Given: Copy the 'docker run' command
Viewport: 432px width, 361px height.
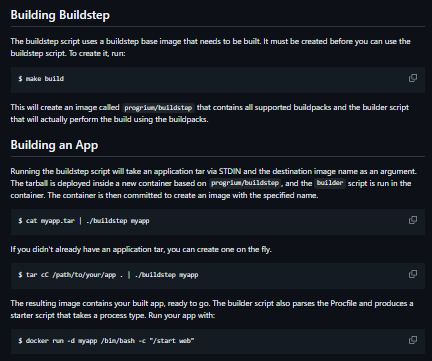Looking at the screenshot, I should tap(413, 340).
